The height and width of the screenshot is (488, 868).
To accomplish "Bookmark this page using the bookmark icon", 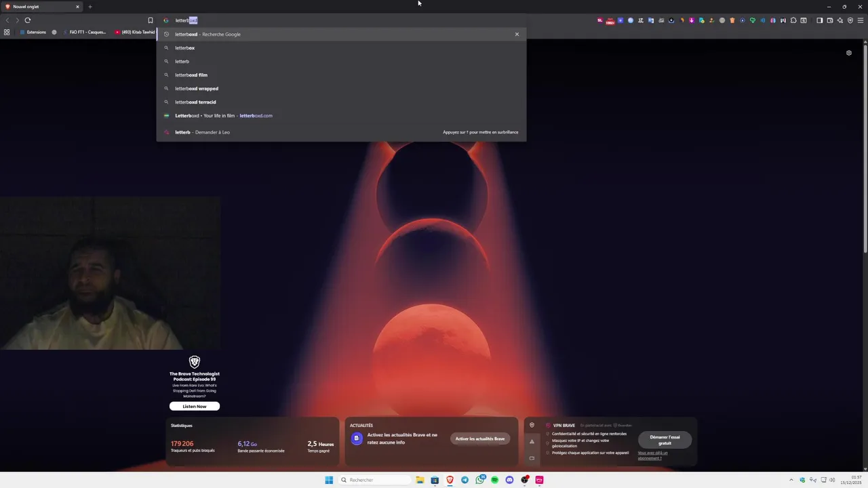I will pyautogui.click(x=151, y=20).
